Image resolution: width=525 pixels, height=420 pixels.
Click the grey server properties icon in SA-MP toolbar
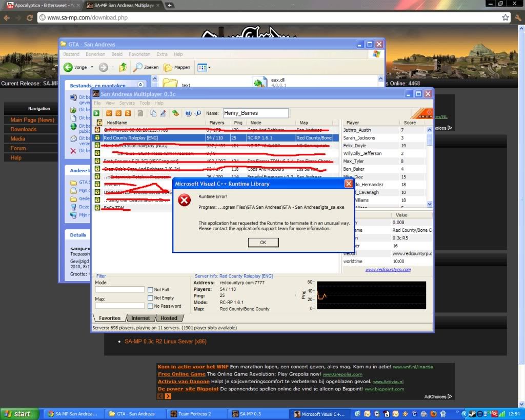click(x=140, y=113)
